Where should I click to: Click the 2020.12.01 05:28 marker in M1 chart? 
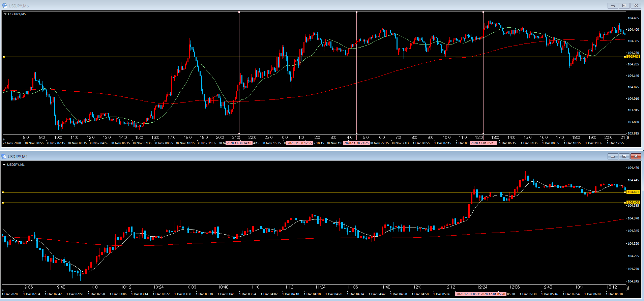pos(493,294)
